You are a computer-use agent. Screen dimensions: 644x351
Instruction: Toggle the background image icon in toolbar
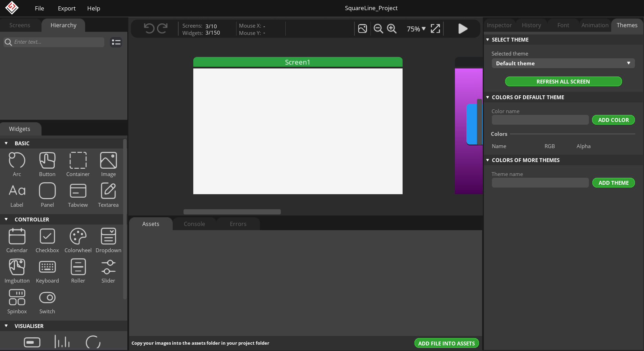[x=362, y=29]
